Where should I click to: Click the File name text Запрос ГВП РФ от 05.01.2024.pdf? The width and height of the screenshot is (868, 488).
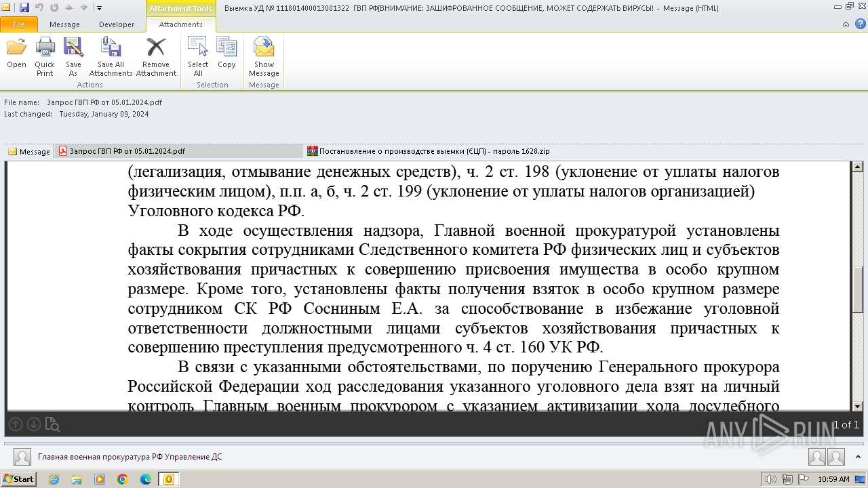104,102
